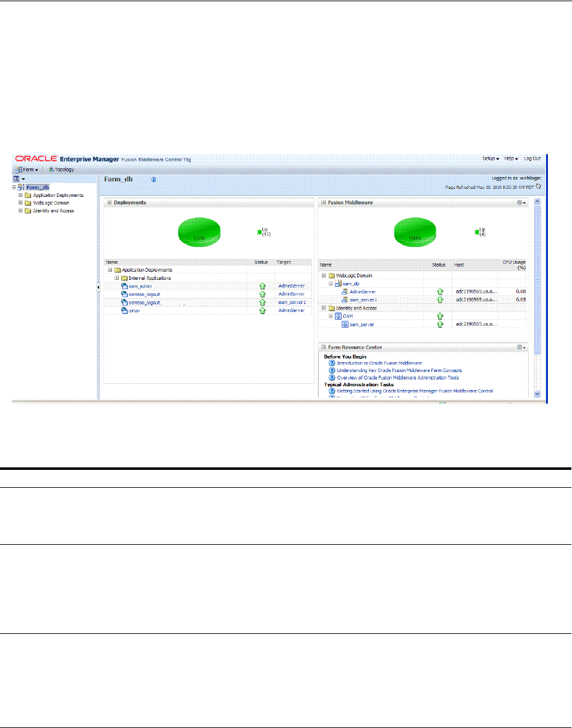The height and width of the screenshot is (728, 572).
Task: Collapse the Farm_db tree node
Action: [x=14, y=188]
